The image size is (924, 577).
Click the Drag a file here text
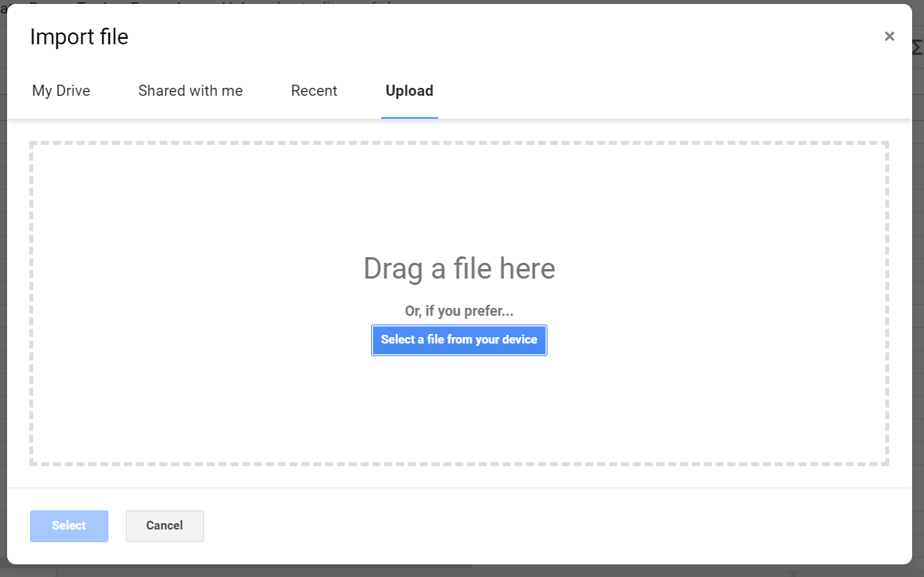click(459, 268)
